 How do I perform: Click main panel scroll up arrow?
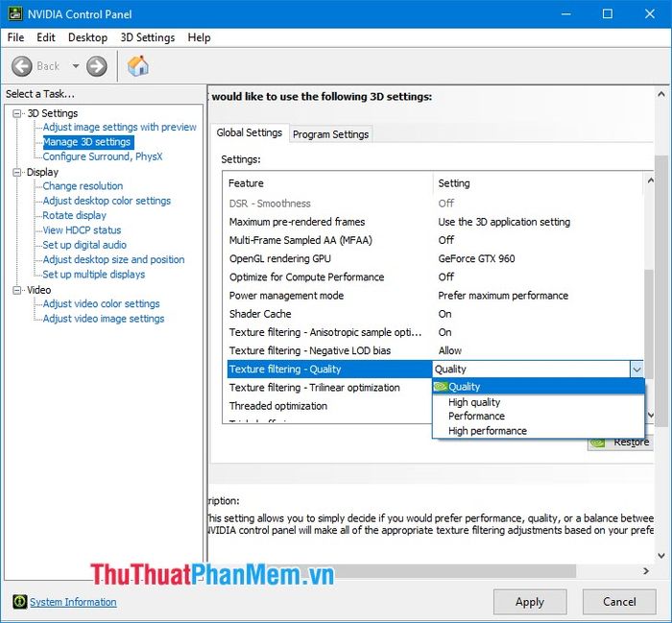pyautogui.click(x=661, y=94)
